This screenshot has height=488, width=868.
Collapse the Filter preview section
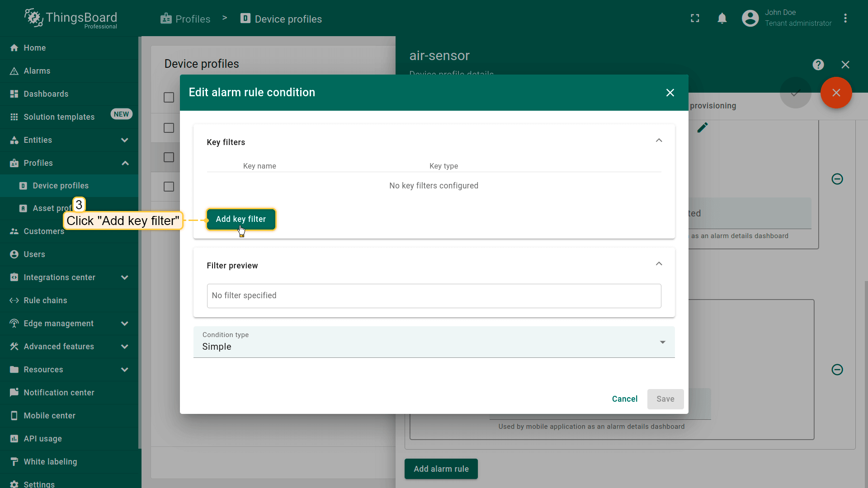659,264
